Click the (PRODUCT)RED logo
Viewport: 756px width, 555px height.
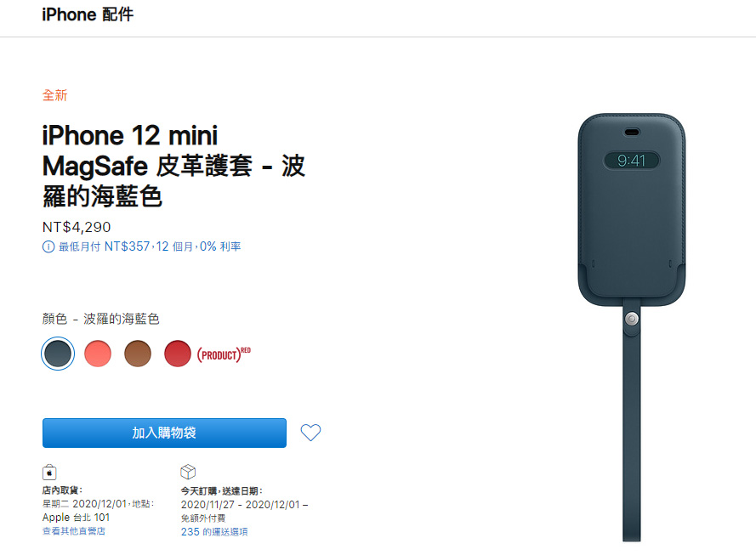point(224,354)
